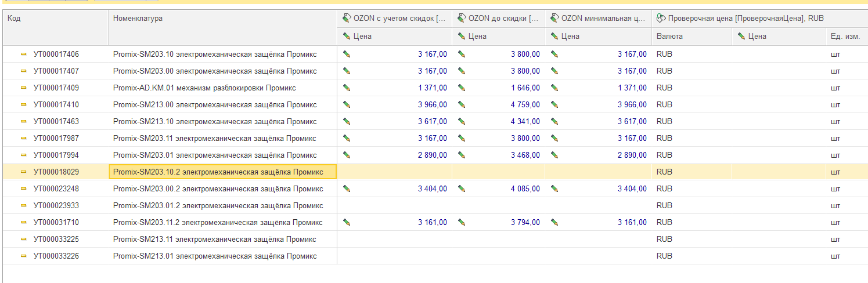Viewport: 868px width, 283px height.
Task: Click the yellow item marker of row УТ000017406
Action: point(24,55)
